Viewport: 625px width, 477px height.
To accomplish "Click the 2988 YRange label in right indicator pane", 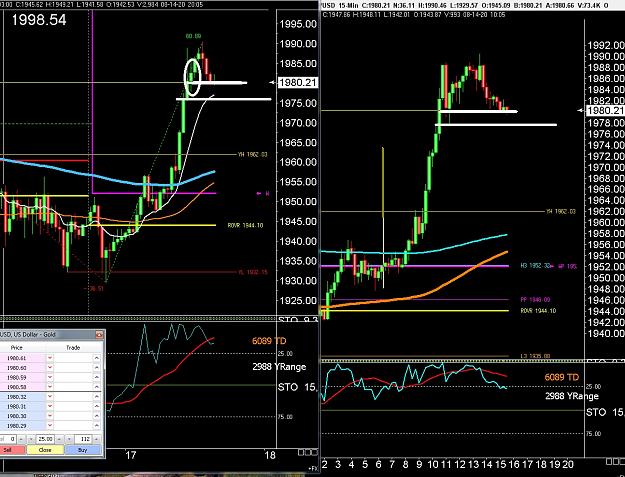I will pyautogui.click(x=572, y=396).
